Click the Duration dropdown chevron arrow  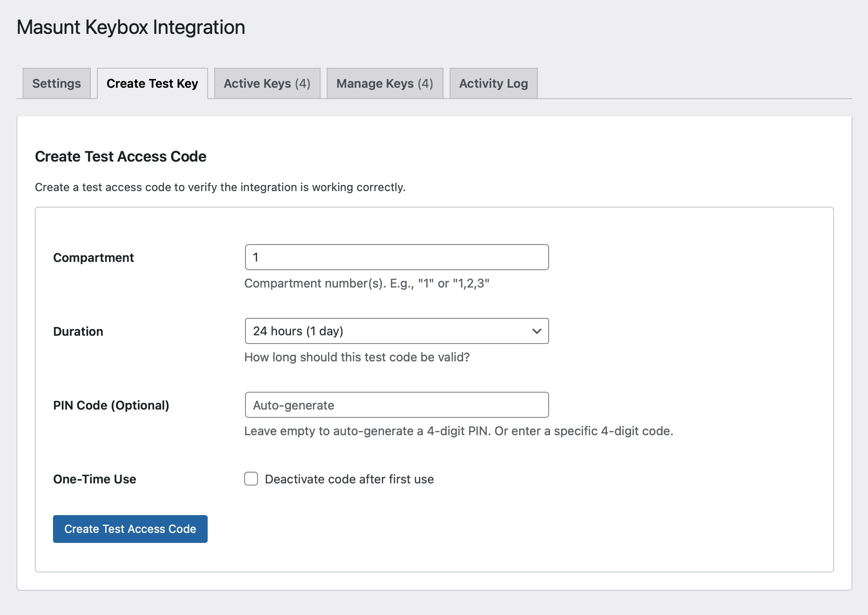[537, 331]
